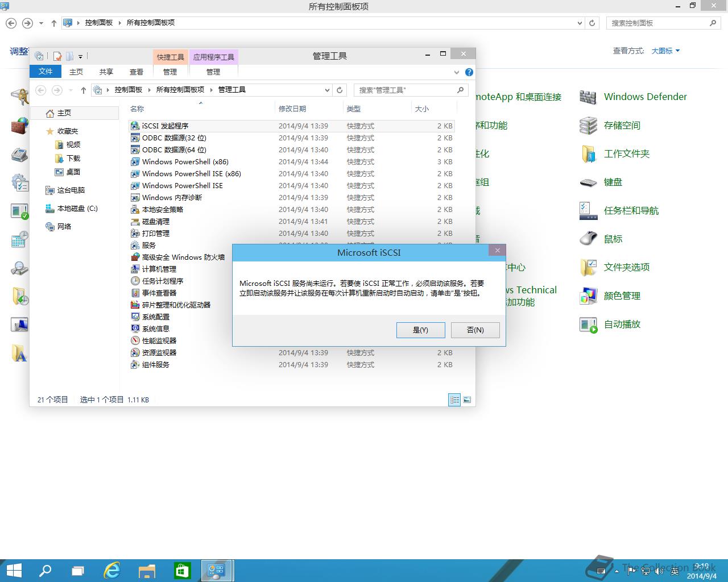The height and width of the screenshot is (582, 728).
Task: Open 存储空间 icon in control panel
Action: (x=588, y=126)
